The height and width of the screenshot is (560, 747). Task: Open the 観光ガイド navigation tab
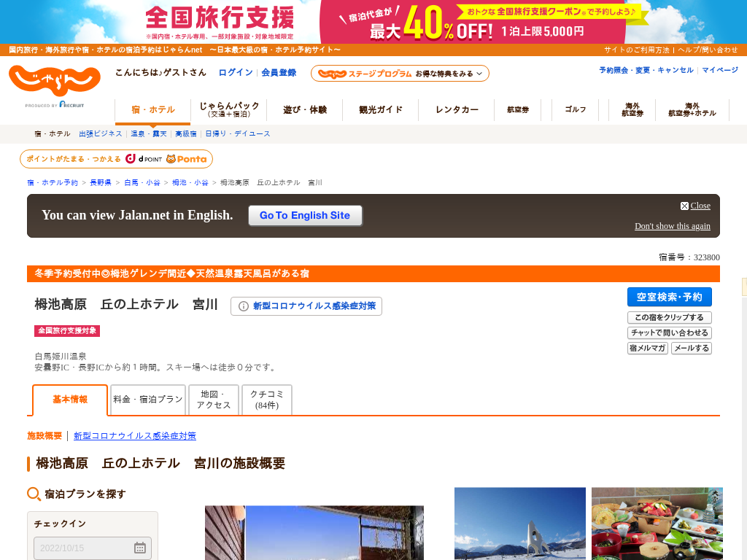coord(380,110)
